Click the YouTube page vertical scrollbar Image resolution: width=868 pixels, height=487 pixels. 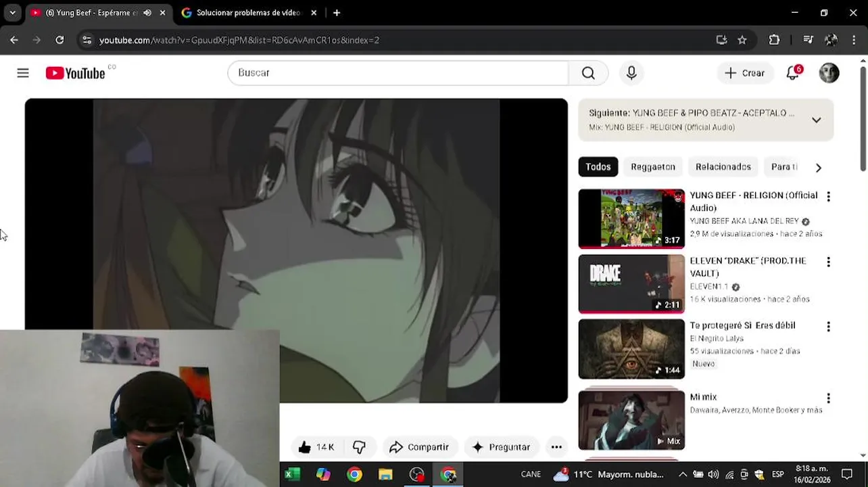point(863,119)
